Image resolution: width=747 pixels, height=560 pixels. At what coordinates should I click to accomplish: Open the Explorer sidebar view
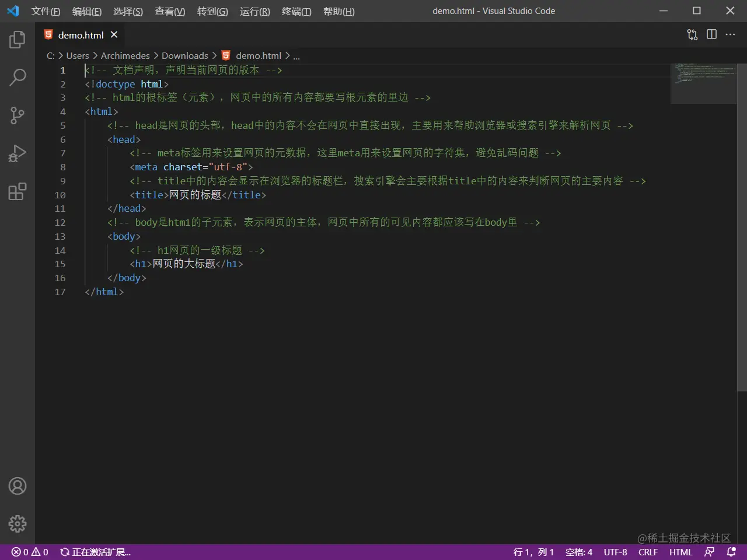pyautogui.click(x=17, y=39)
